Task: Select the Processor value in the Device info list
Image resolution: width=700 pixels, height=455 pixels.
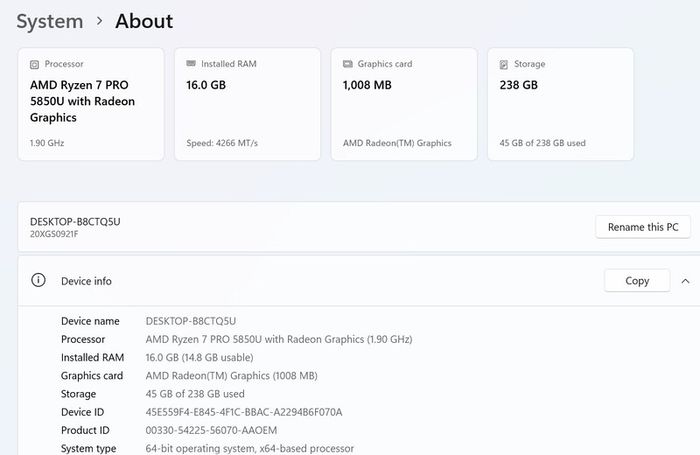Action: 279,339
